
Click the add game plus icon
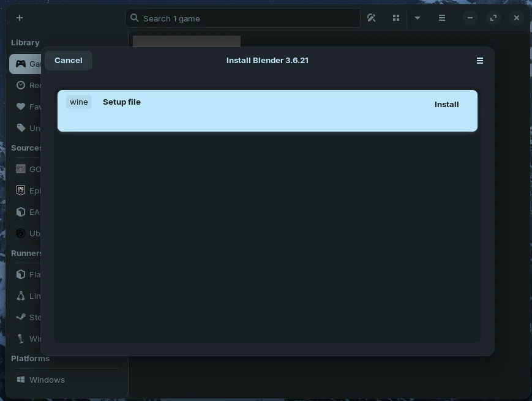pyautogui.click(x=20, y=18)
